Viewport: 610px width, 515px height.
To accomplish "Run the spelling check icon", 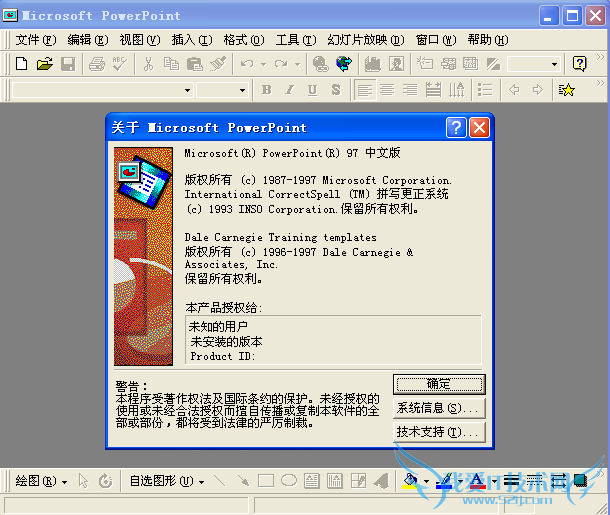I will pos(119,64).
